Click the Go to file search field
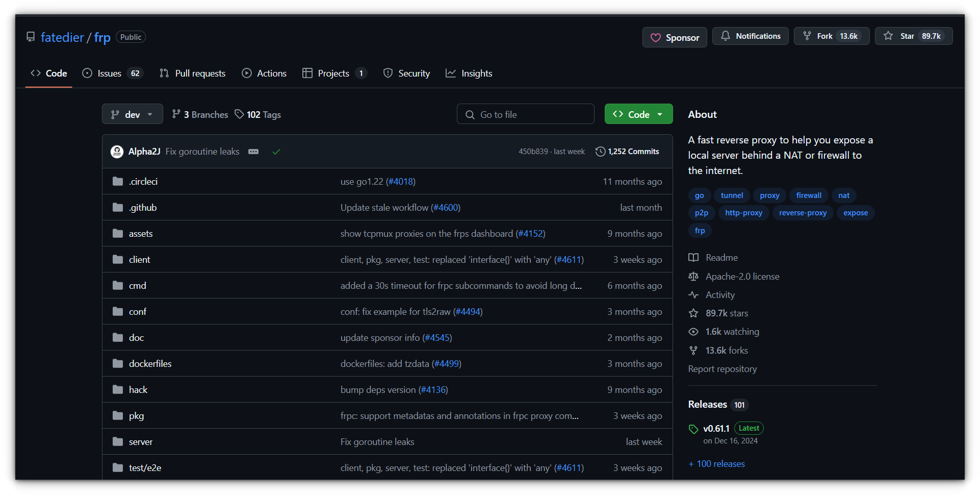Screen dimensions: 980x496 pyautogui.click(x=525, y=114)
